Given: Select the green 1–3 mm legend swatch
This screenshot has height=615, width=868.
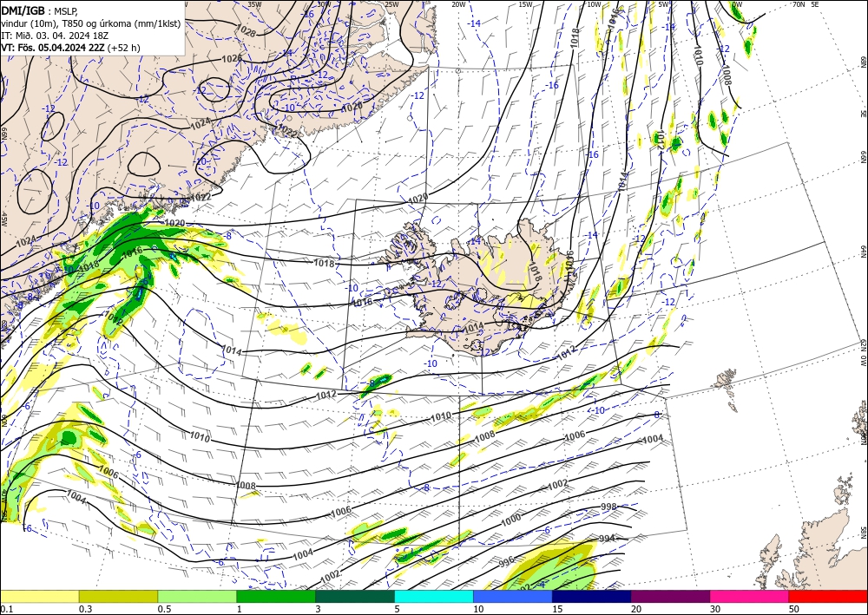Looking at the screenshot, I should (x=276, y=596).
